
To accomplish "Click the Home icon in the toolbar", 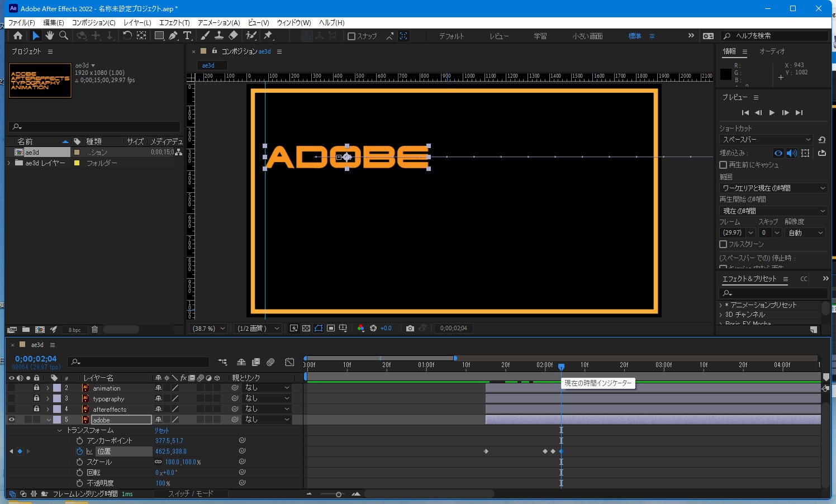I will 18,36.
